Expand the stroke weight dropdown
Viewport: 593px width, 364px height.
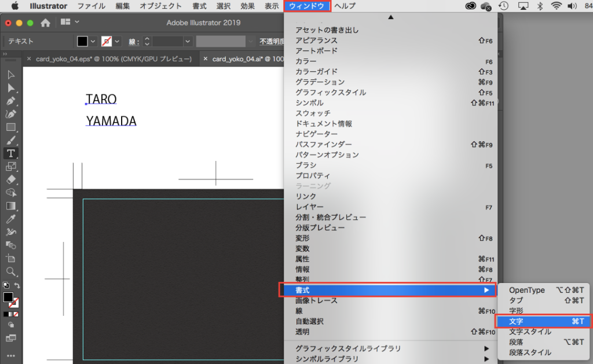point(187,41)
